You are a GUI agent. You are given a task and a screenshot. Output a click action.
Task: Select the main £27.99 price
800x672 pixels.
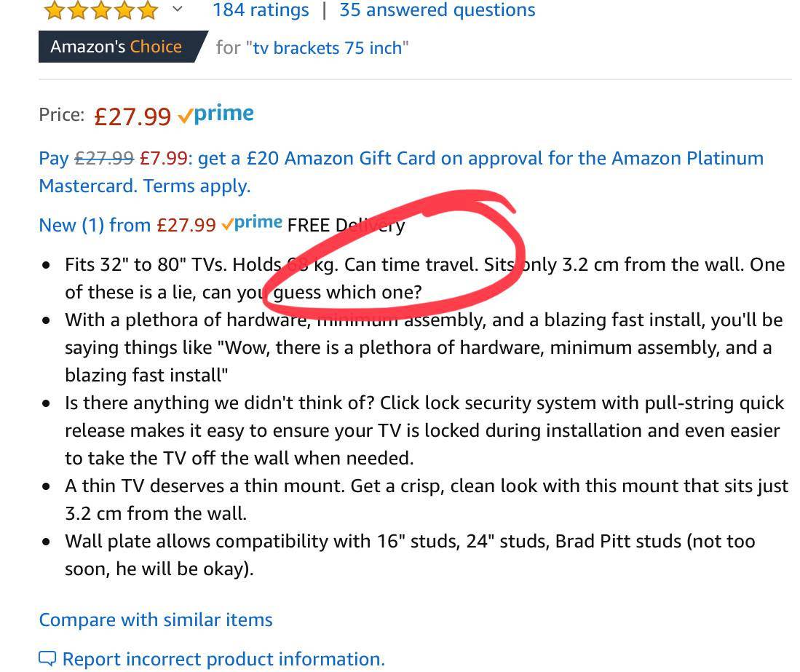point(132,116)
